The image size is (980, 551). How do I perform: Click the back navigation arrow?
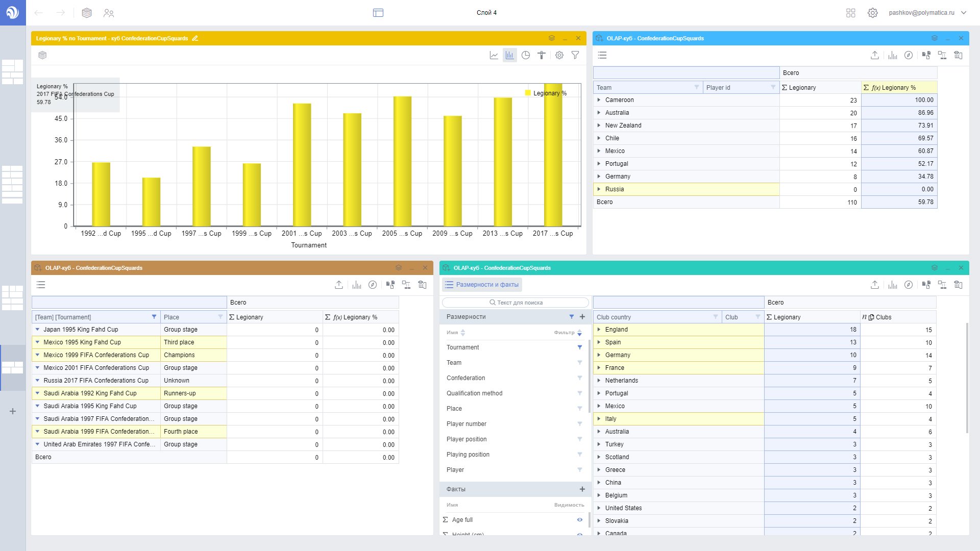(38, 13)
